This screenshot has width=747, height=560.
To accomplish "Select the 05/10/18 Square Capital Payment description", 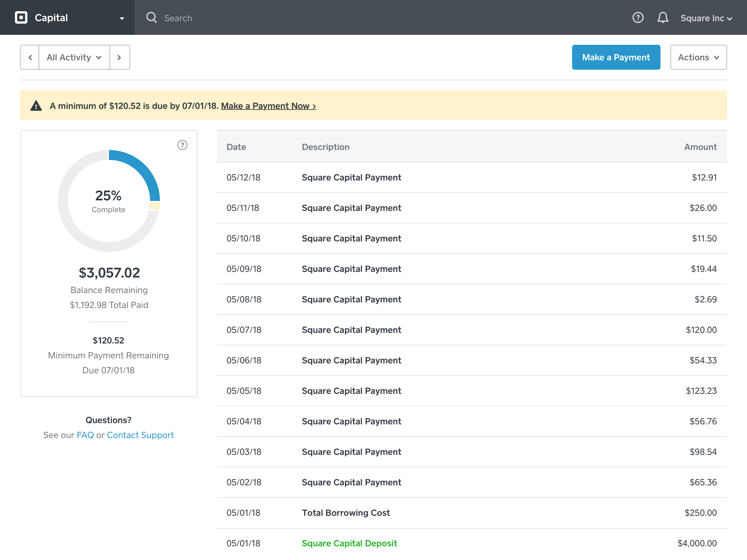I will coord(351,238).
